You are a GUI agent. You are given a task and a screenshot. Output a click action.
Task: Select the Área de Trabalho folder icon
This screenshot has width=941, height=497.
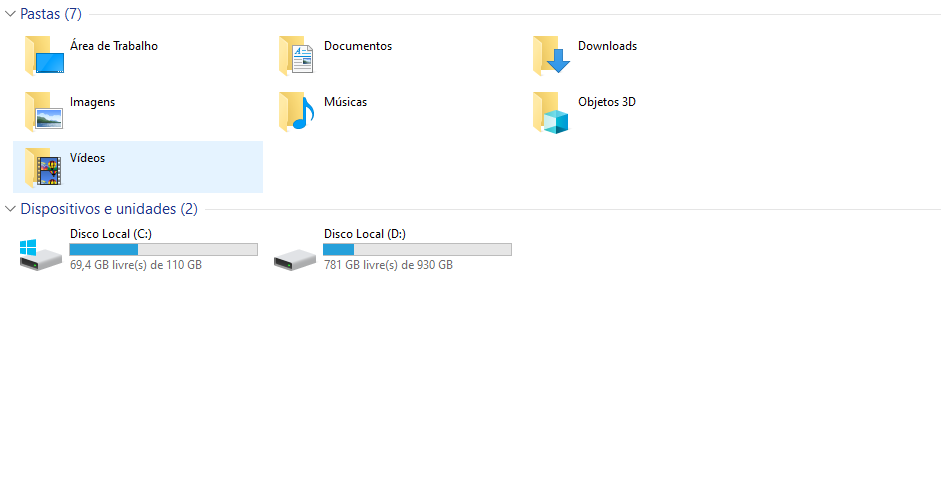[x=44, y=56]
